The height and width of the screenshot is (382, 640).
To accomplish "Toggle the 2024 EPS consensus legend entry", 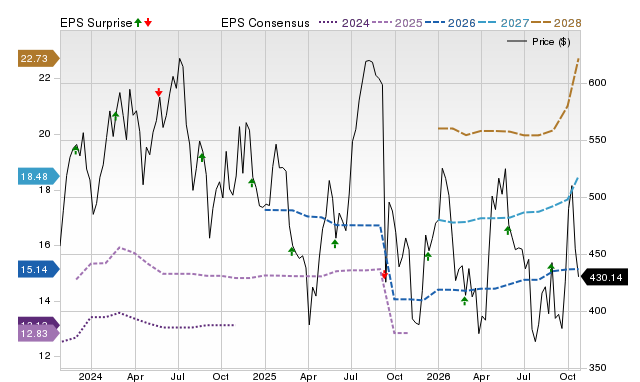I will point(344,23).
